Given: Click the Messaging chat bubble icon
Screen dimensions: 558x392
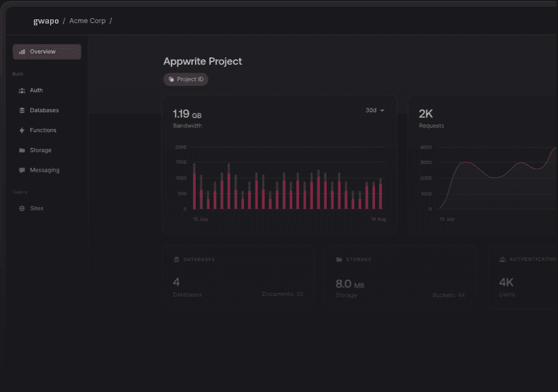Looking at the screenshot, I should (x=22, y=170).
